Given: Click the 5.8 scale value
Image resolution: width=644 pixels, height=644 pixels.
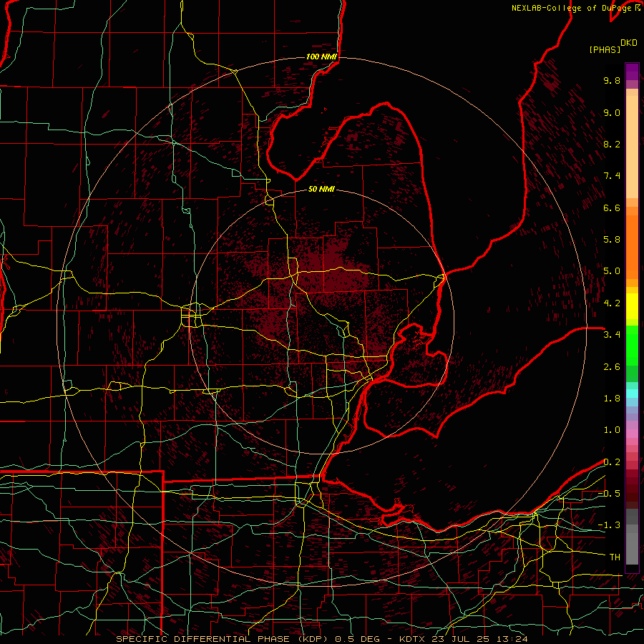Looking at the screenshot, I should [612, 240].
